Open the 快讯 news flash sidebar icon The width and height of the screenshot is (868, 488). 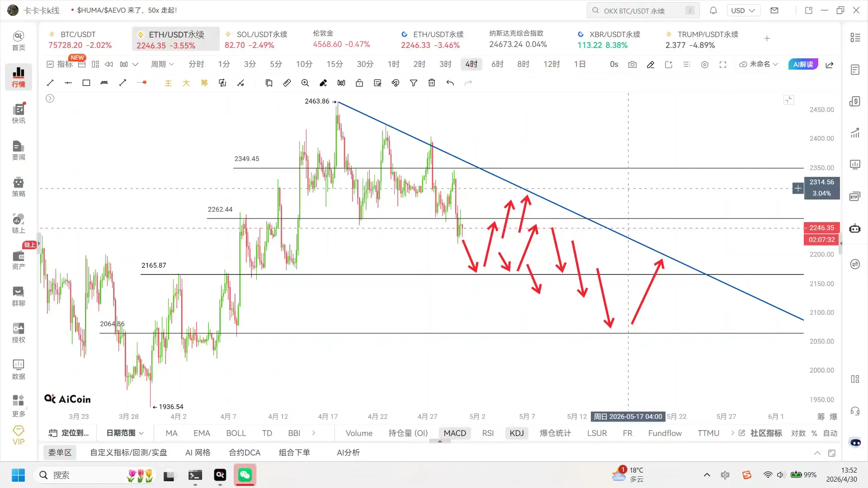point(19,114)
